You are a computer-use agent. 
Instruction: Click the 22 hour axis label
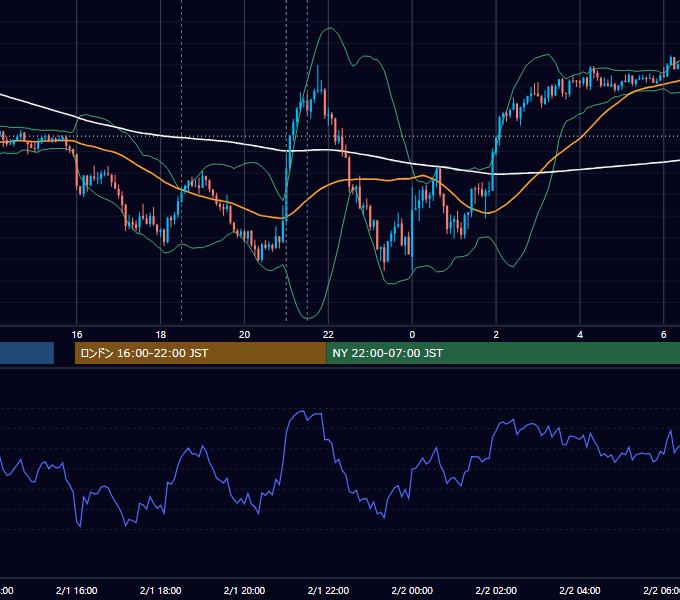click(328, 335)
